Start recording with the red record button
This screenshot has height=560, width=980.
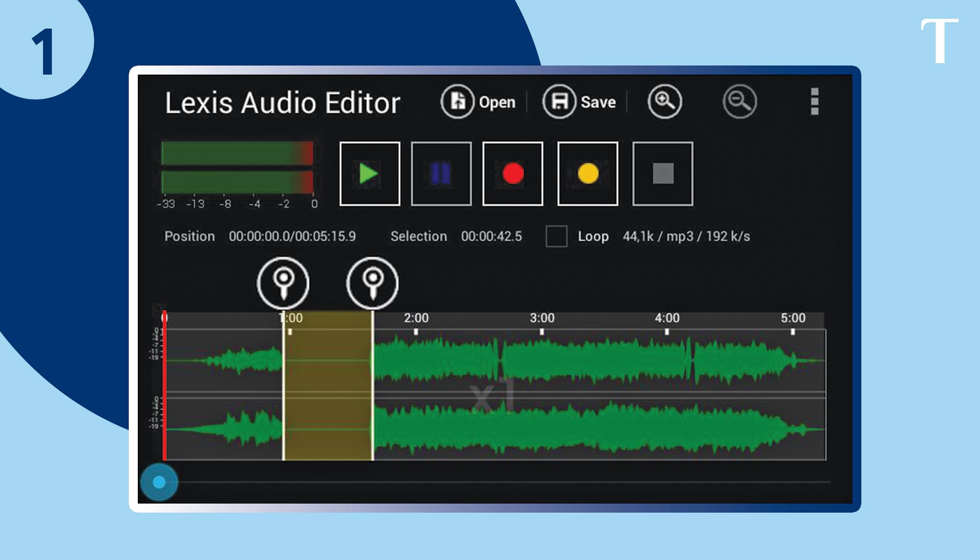tap(513, 174)
